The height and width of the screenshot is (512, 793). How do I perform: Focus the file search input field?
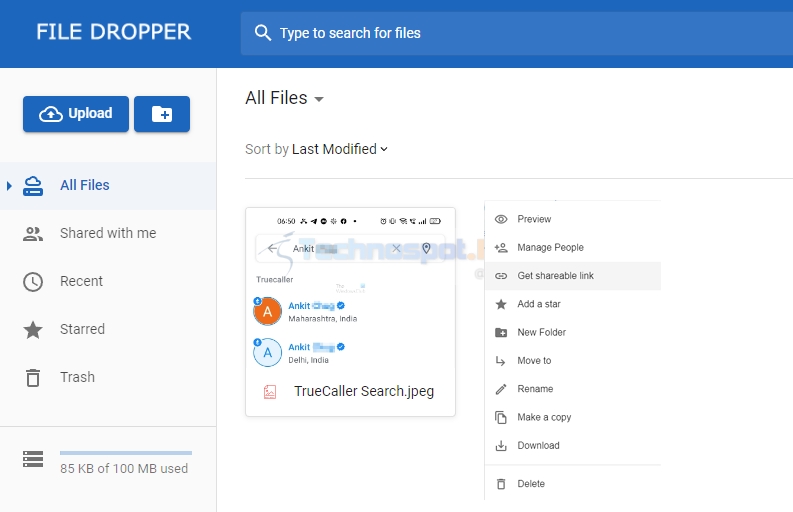[x=517, y=33]
